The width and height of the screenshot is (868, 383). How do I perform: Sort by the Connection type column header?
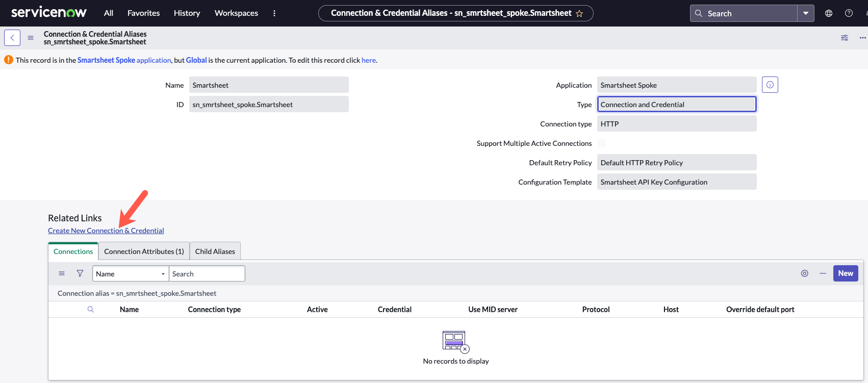(214, 310)
